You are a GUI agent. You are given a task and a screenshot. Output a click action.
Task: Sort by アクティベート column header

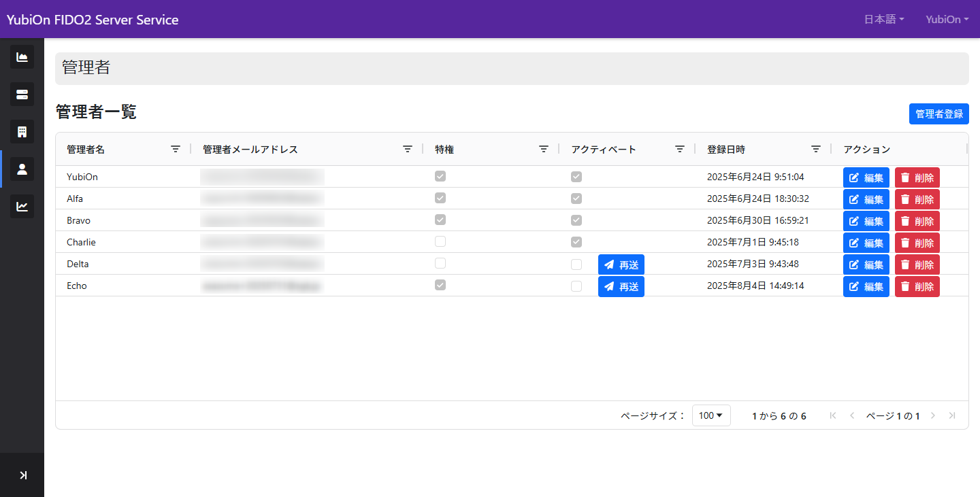[604, 150]
